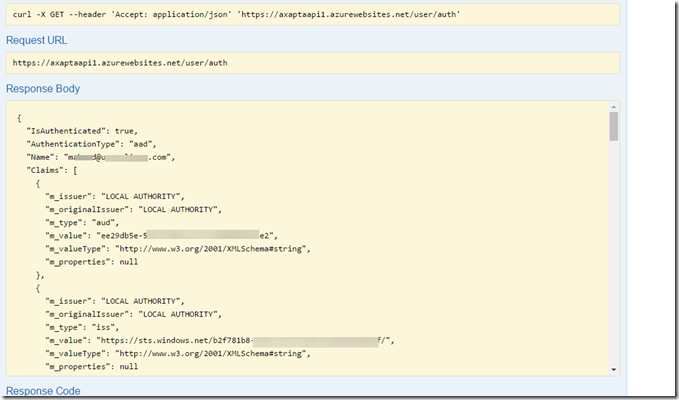Click the Response Body heading
The height and width of the screenshot is (400, 679).
tap(43, 89)
